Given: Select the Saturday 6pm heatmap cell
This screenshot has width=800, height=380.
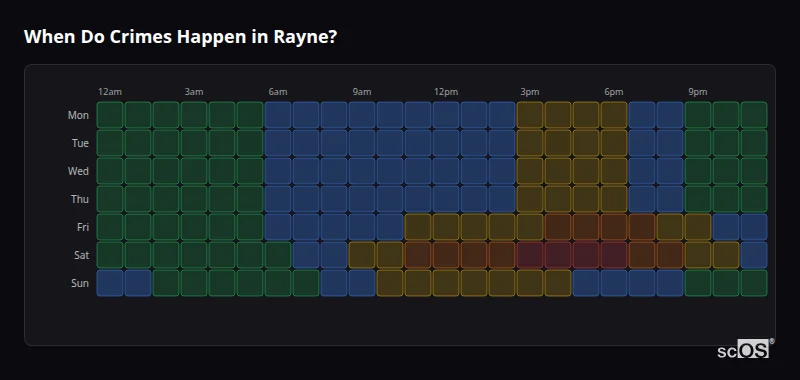Looking at the screenshot, I should point(614,255).
